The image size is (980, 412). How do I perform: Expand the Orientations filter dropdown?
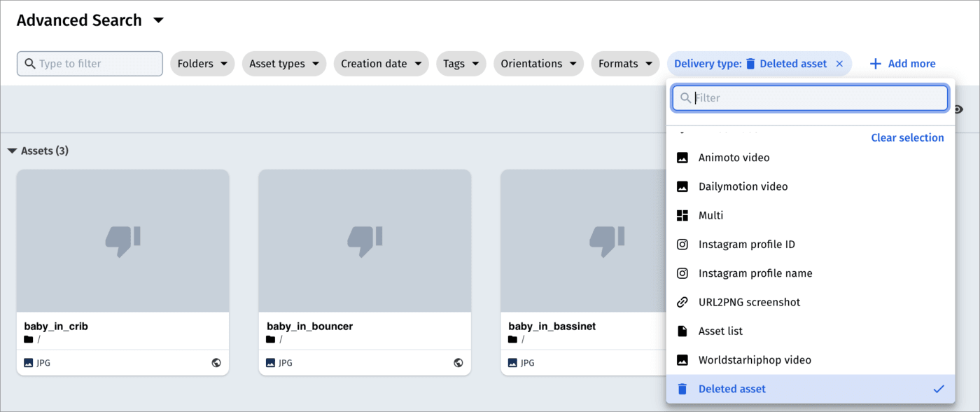[x=539, y=64]
